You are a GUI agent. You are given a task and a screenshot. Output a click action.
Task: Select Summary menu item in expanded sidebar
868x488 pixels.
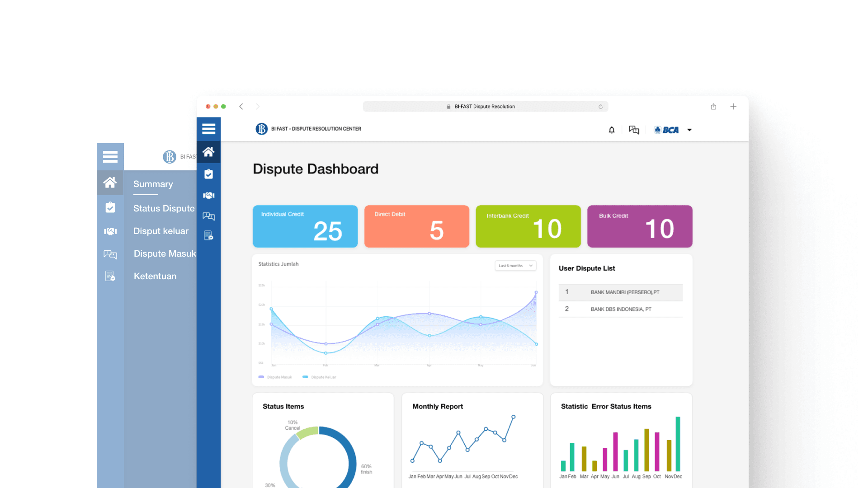tap(153, 184)
